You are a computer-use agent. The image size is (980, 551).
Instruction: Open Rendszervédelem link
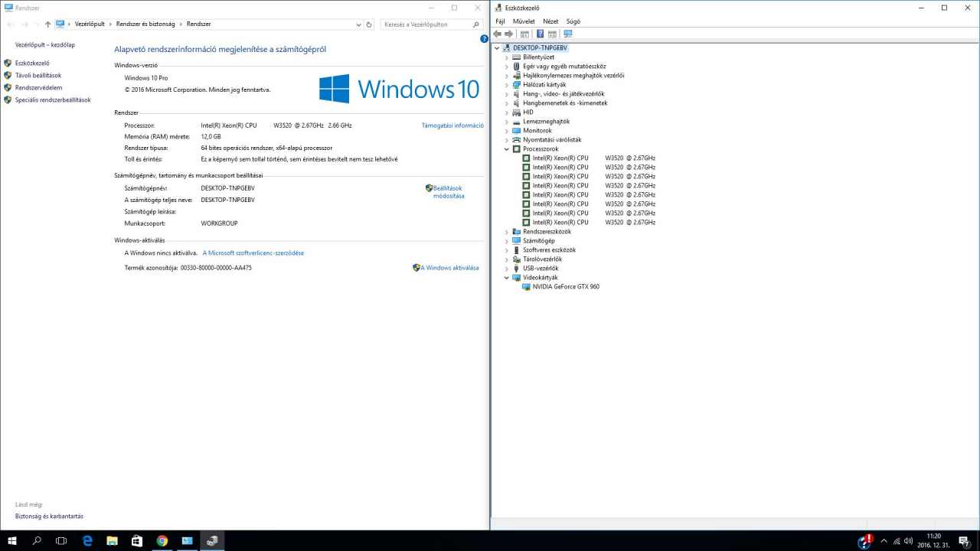pos(38,88)
